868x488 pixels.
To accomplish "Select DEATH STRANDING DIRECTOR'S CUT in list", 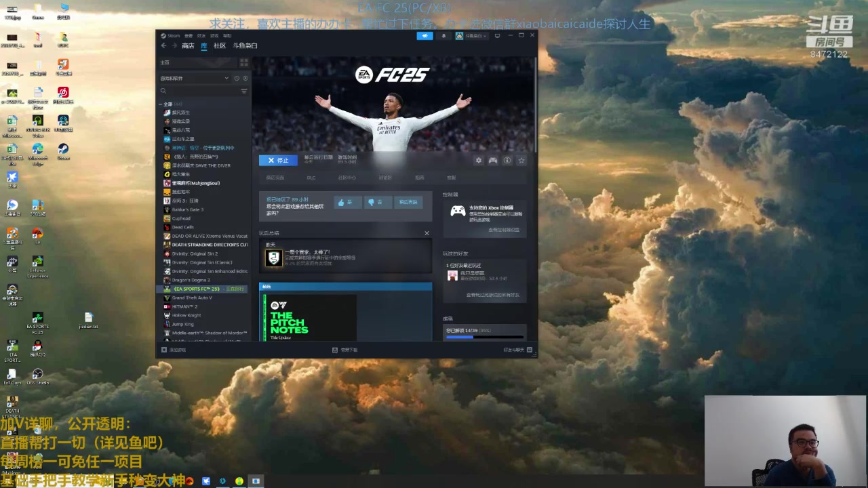I will pos(204,245).
